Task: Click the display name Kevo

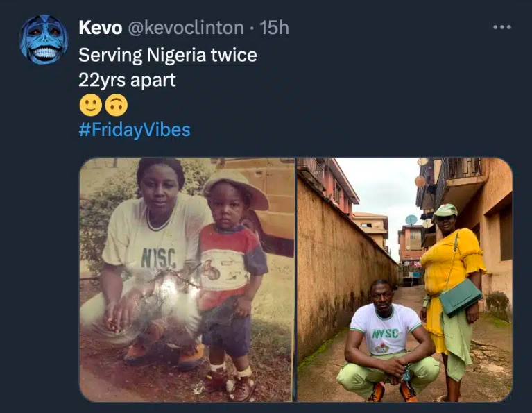Action: [x=100, y=28]
